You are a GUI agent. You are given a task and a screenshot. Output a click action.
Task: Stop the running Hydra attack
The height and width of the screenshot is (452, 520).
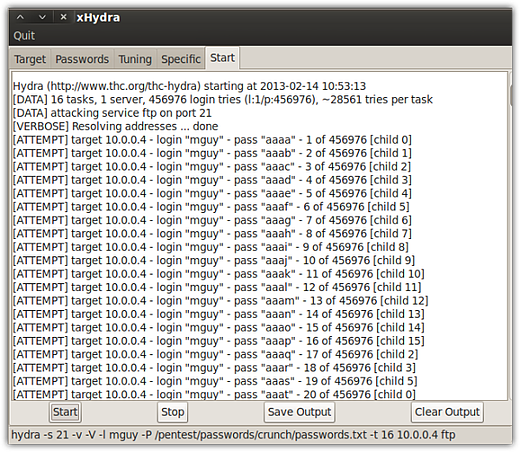[x=172, y=412]
